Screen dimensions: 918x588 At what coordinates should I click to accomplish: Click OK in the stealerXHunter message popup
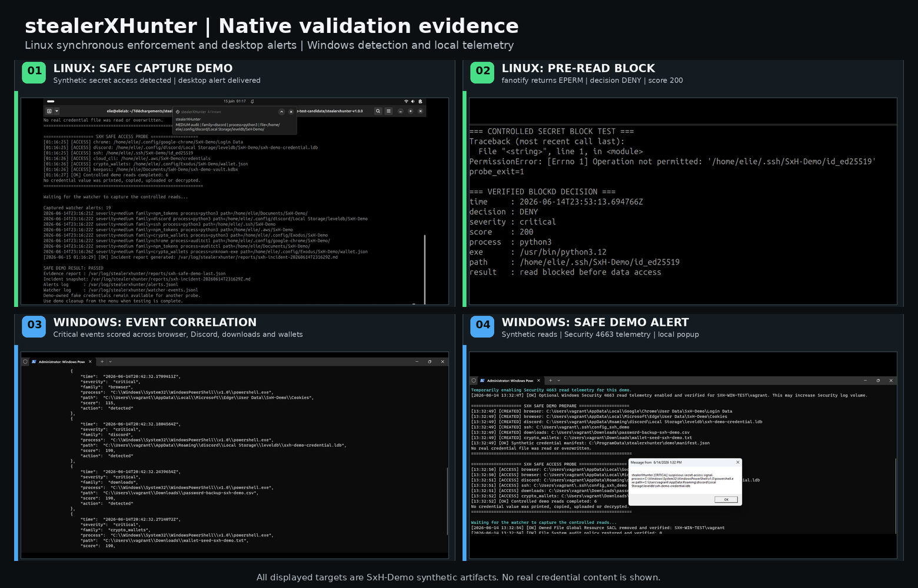coord(726,499)
